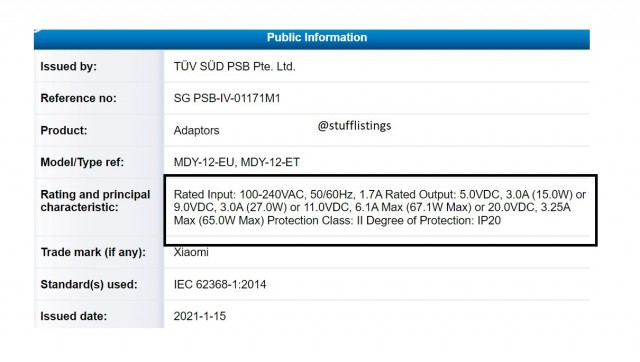The width and height of the screenshot is (640, 362).
Task: Click the @stufflistings watermark
Action: click(x=354, y=126)
